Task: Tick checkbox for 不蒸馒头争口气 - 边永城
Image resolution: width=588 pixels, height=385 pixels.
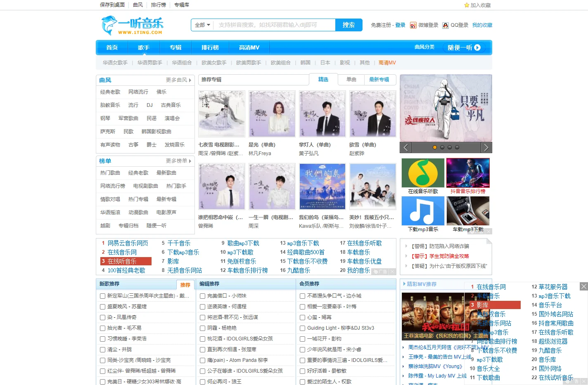Action: (x=303, y=296)
